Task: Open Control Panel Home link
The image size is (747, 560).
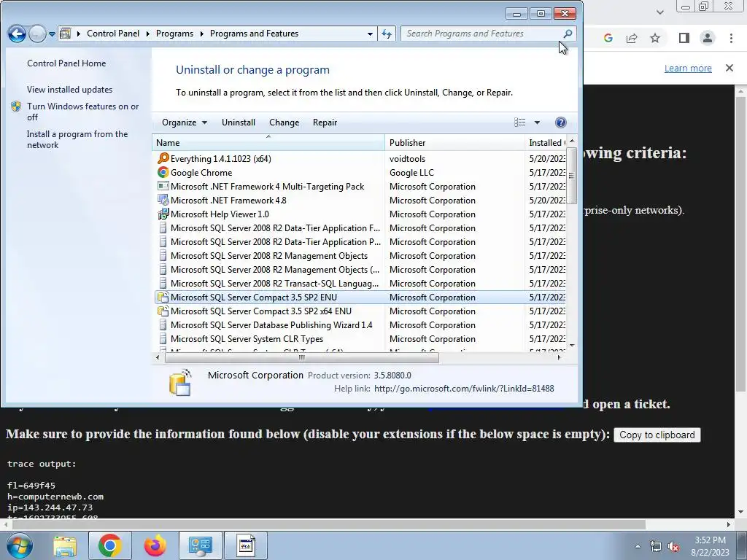Action: [x=66, y=63]
